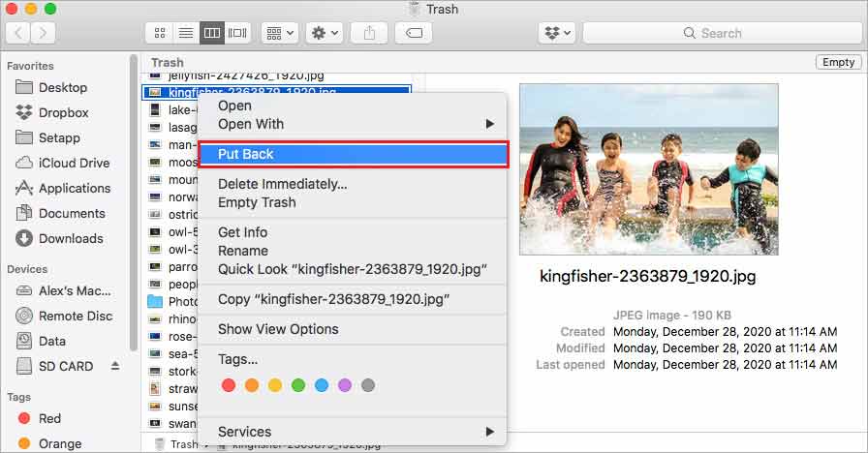Click the Edit Tags toolbar button
Viewport: 868px width, 453px height.
point(414,33)
